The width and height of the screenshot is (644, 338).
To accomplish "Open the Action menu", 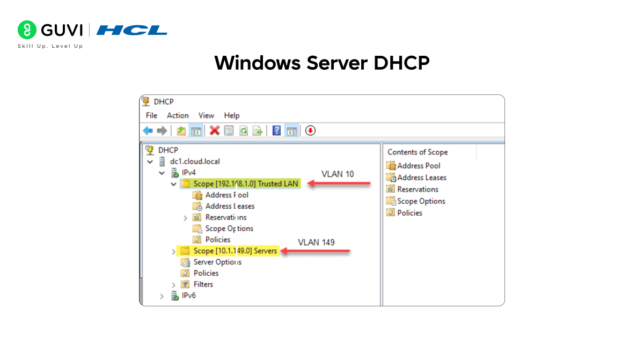I will 178,115.
